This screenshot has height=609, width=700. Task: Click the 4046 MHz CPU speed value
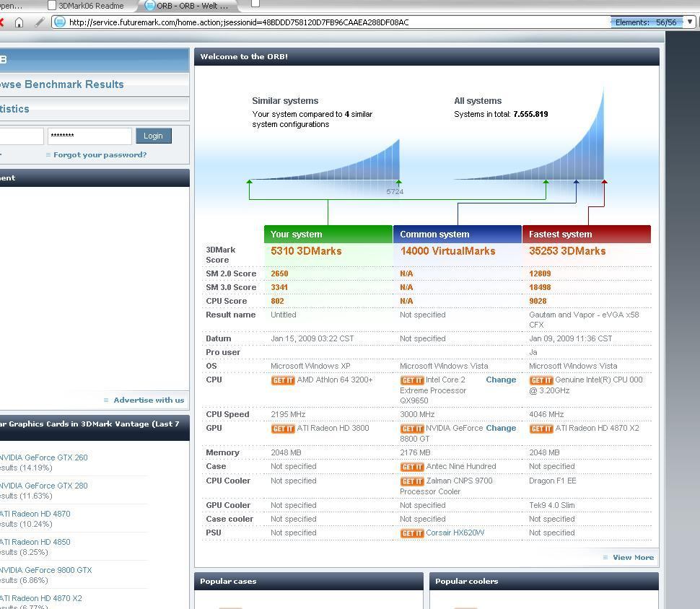[x=546, y=415]
